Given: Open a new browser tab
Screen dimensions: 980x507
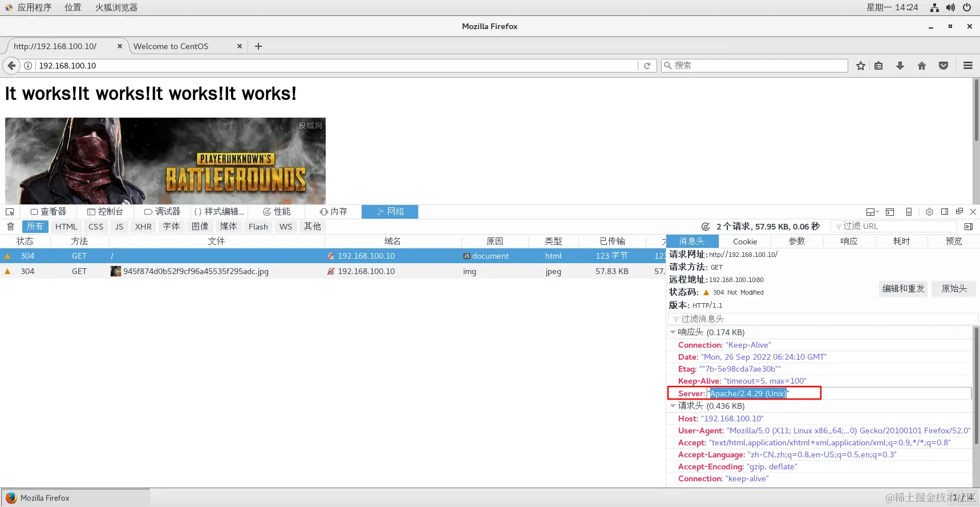Looking at the screenshot, I should point(258,46).
